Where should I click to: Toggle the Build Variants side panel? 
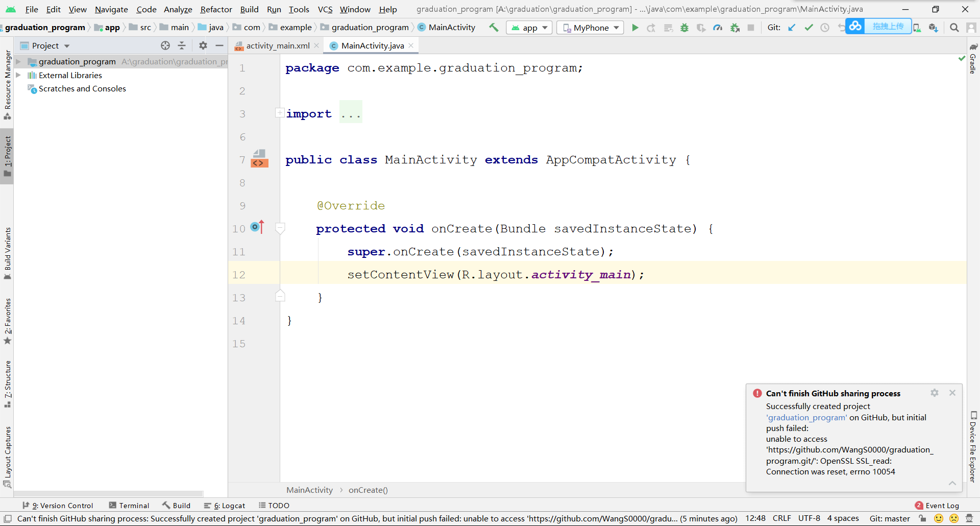click(x=7, y=253)
